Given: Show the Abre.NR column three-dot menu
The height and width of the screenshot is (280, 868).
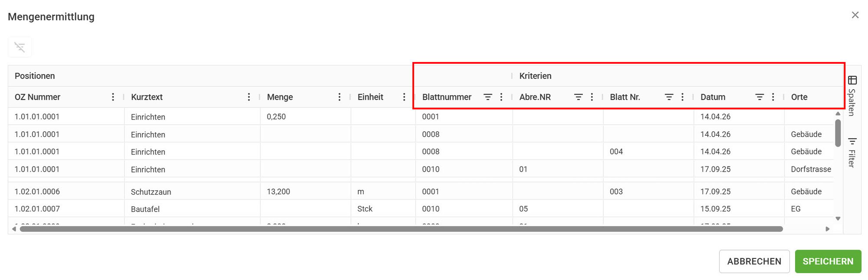Looking at the screenshot, I should click(592, 97).
